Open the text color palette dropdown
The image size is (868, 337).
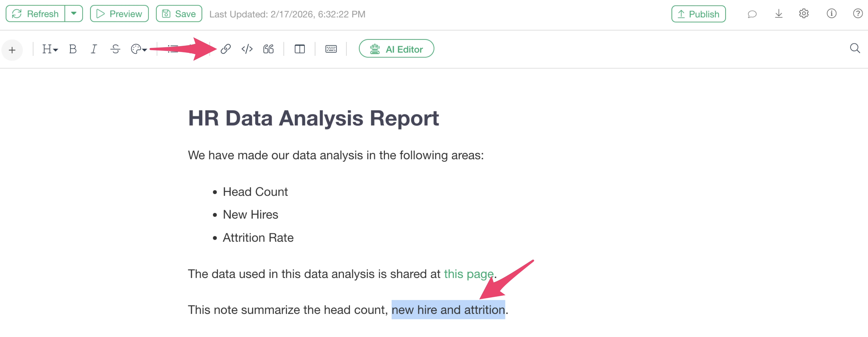point(139,49)
